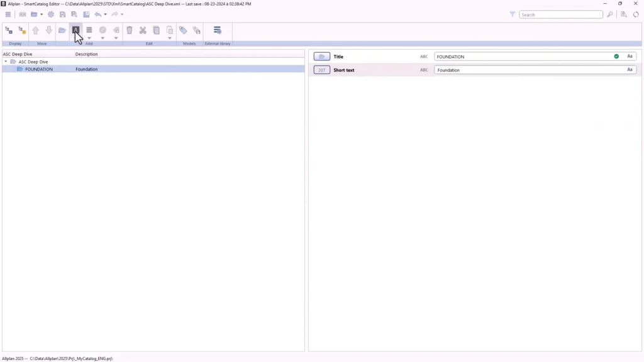Click the green checkmark on the Title row

tap(616, 56)
